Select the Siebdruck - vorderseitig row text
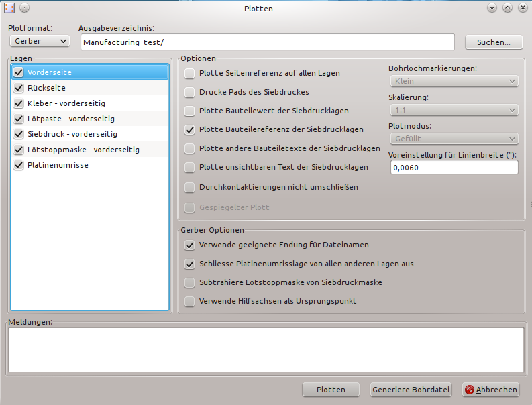 coord(72,134)
